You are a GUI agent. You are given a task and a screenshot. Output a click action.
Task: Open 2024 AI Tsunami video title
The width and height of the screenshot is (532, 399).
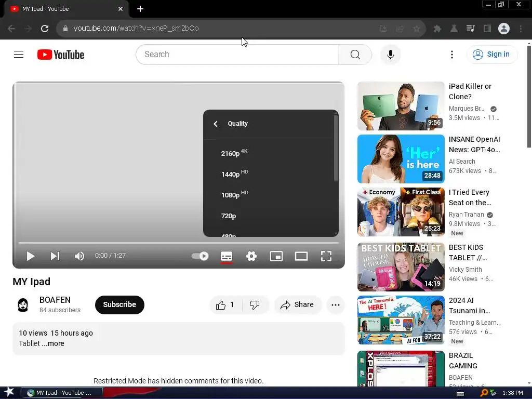[469, 305]
